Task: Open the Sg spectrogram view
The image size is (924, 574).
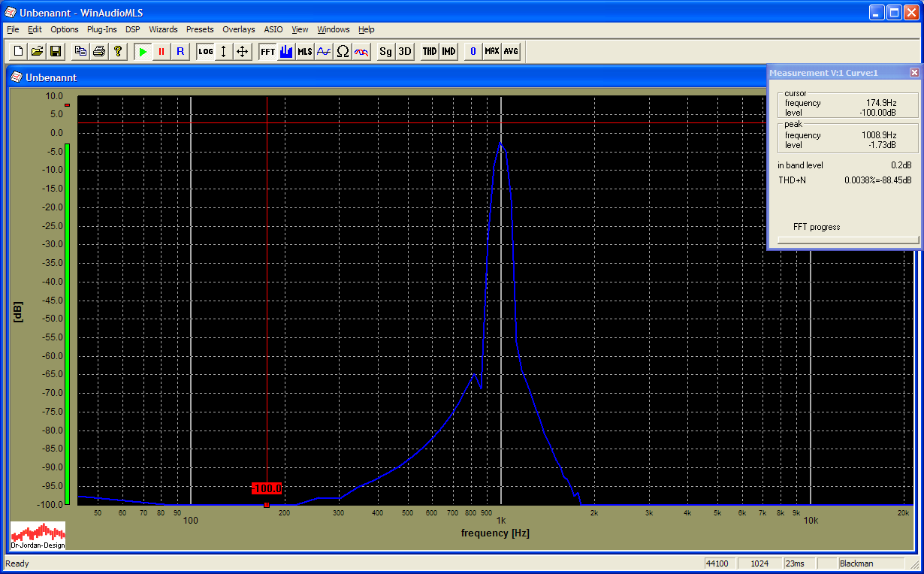Action: click(385, 52)
